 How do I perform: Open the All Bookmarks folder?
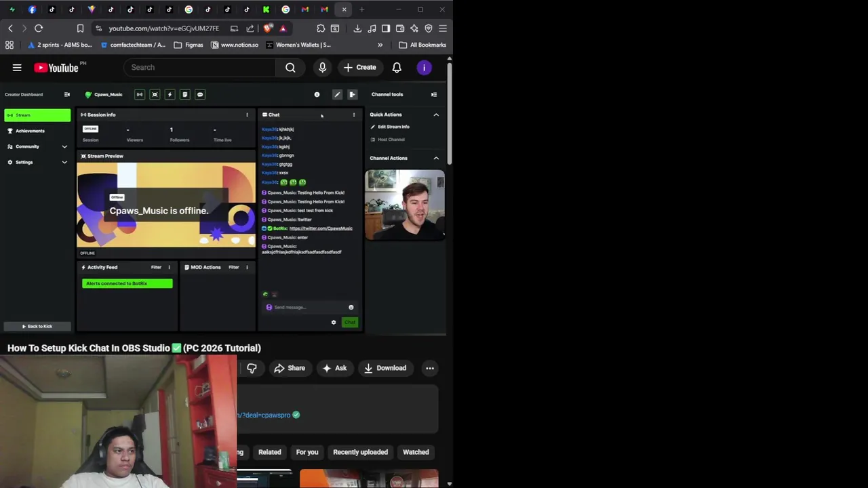422,45
